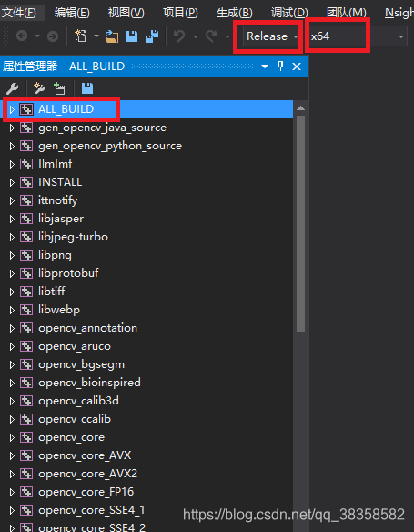Expand the INSTALL node
Image resolution: width=414 pixels, height=532 pixels.
[12, 182]
